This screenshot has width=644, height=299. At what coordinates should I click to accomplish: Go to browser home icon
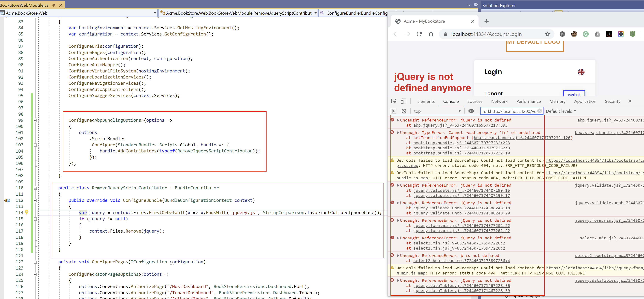click(x=431, y=34)
